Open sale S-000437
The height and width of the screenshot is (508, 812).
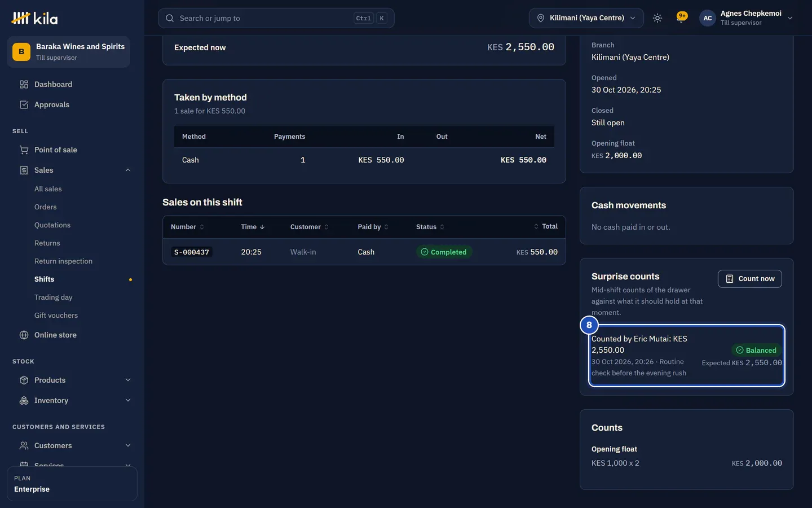click(192, 252)
